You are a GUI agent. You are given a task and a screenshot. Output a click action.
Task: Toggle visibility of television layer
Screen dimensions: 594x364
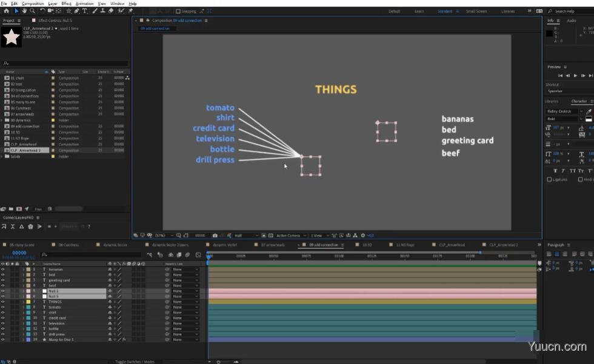(x=2, y=323)
